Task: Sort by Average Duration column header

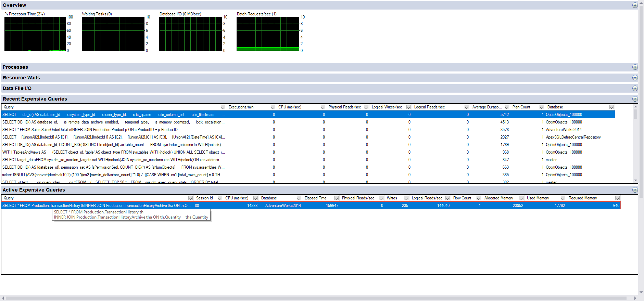Action: pyautogui.click(x=487, y=107)
